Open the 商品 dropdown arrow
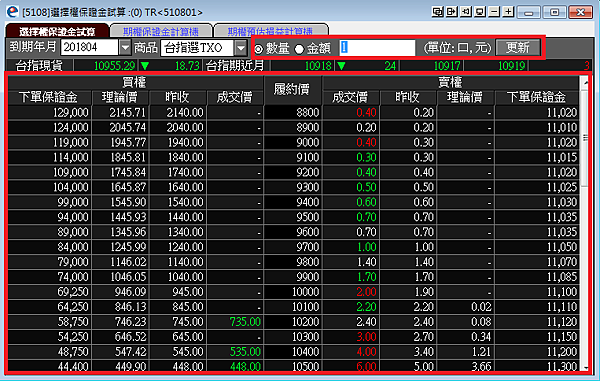The image size is (600, 381). click(x=240, y=48)
